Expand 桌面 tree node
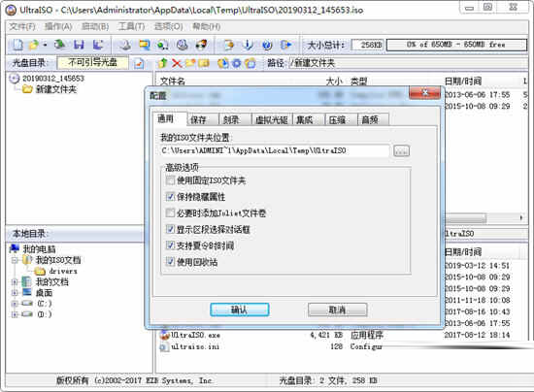534x392 pixels. 15,293
